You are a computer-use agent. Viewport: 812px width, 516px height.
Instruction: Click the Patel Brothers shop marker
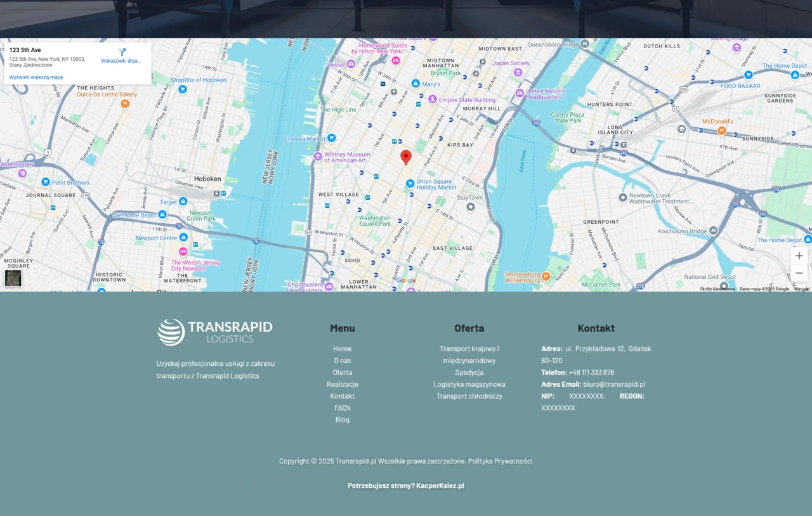pos(46,182)
